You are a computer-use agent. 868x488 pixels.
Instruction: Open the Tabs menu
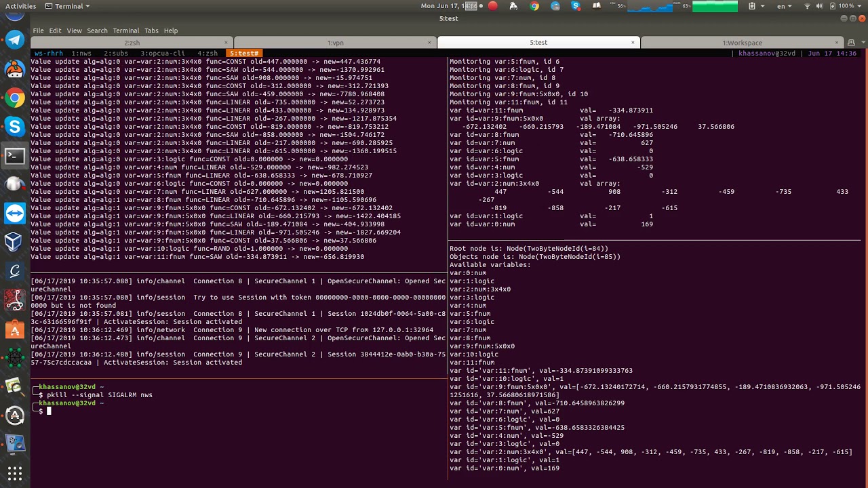[x=151, y=30]
